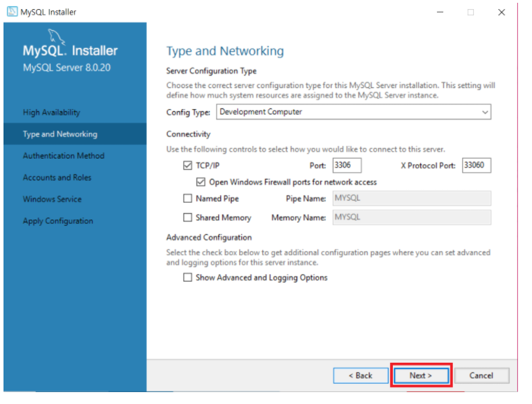Minimize the MySQL Installer window
532x404 pixels.
[x=440, y=12]
